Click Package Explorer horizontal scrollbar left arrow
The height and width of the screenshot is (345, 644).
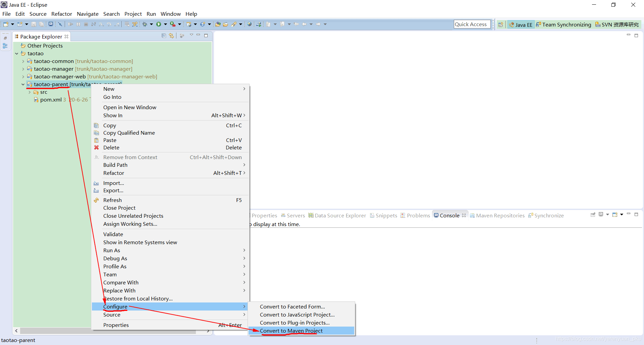16,331
